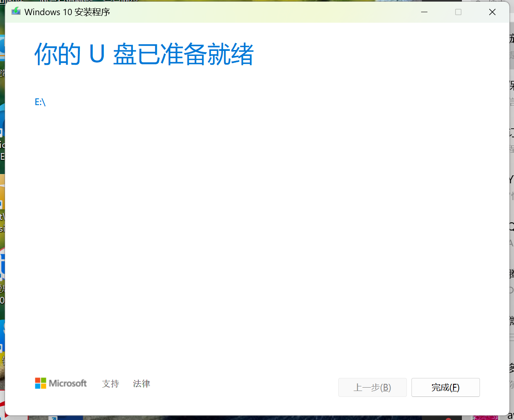Open the 支持 support link
Image resolution: width=514 pixels, height=420 pixels.
(111, 383)
